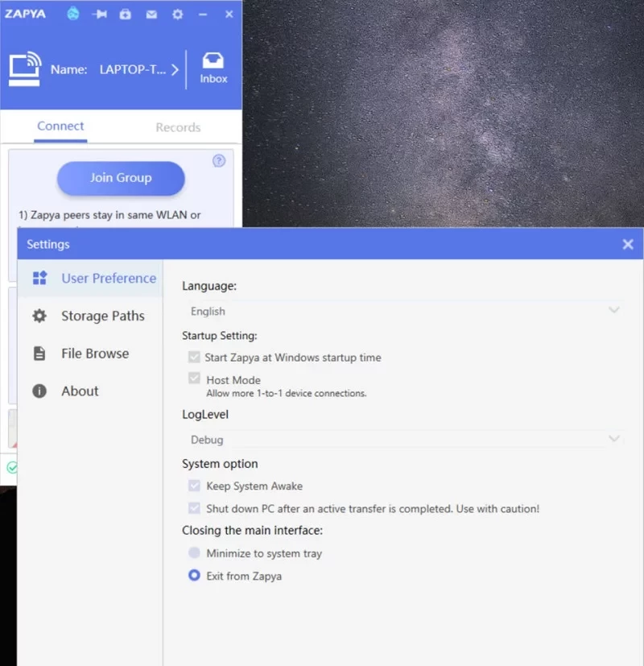Toggle the Host Mode checkbox
This screenshot has height=666, width=644.
point(194,379)
